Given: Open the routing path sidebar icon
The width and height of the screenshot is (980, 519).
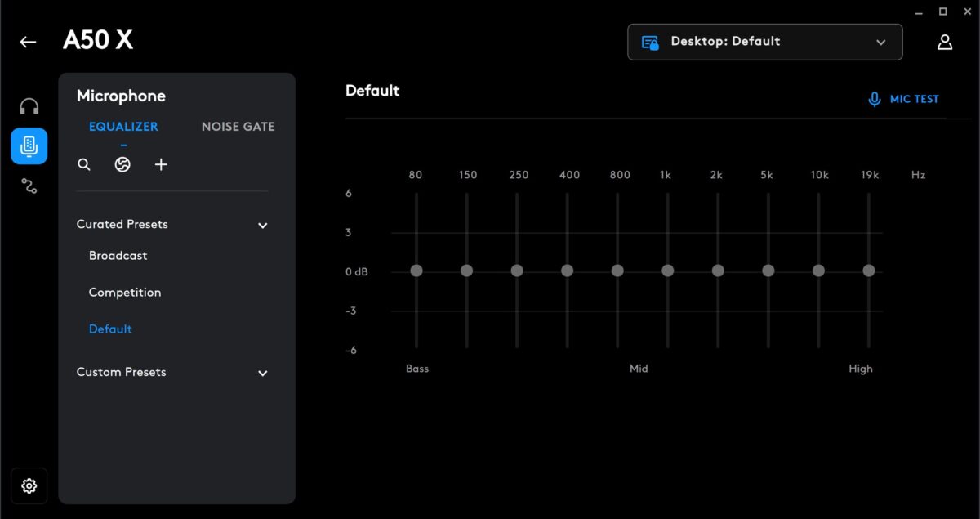Looking at the screenshot, I should [x=29, y=186].
